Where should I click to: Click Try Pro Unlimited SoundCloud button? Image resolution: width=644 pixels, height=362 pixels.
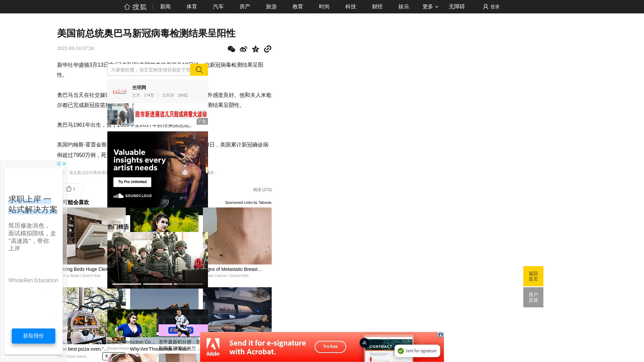click(132, 182)
